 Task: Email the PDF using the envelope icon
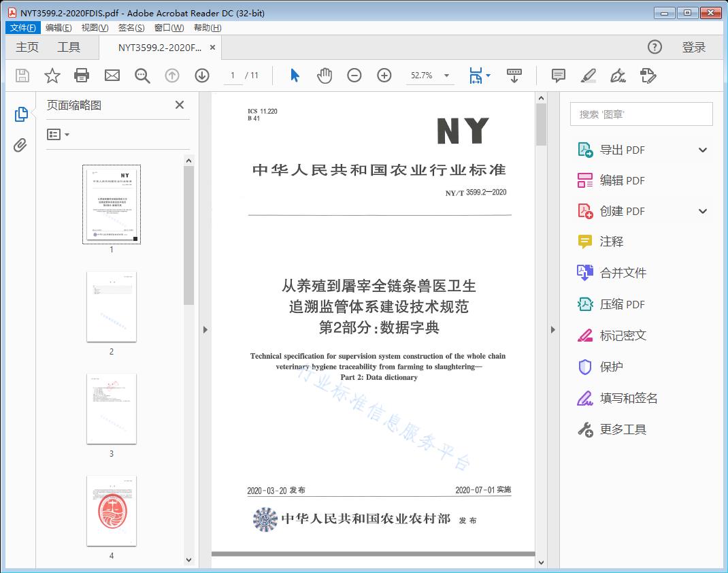(x=112, y=76)
